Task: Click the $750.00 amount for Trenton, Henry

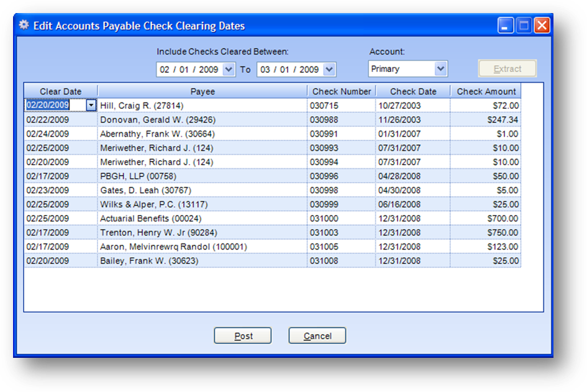Action: [x=486, y=233]
